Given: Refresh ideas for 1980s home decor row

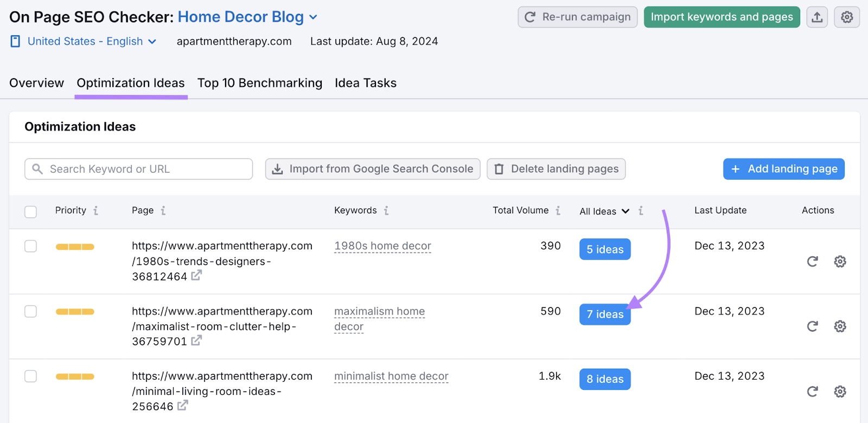Looking at the screenshot, I should tap(812, 262).
